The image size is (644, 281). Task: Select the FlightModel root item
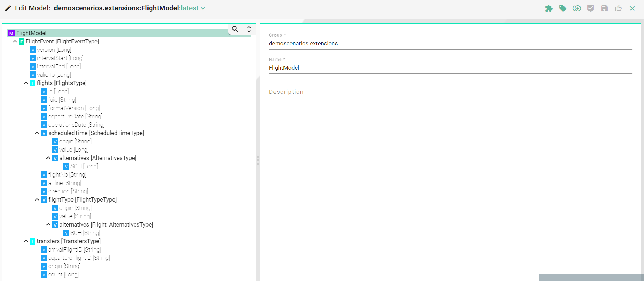pos(31,33)
